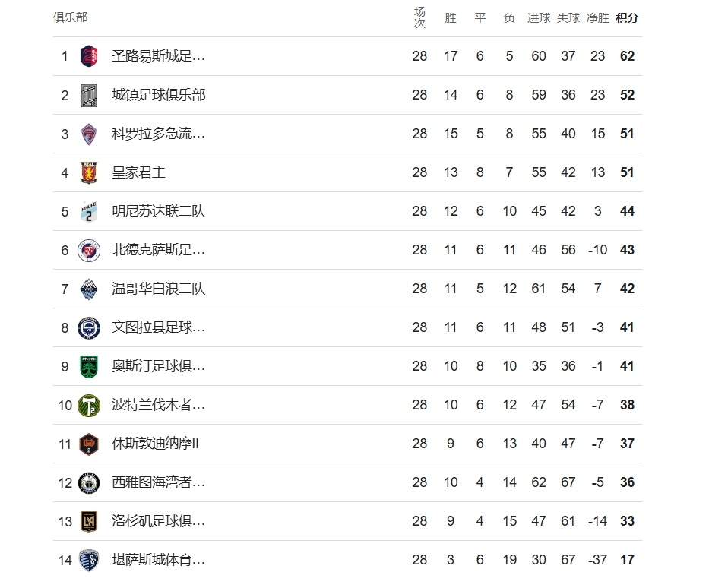Click the Austin FC green crest (rank 9)
The width and height of the screenshot is (709, 588).
89,366
